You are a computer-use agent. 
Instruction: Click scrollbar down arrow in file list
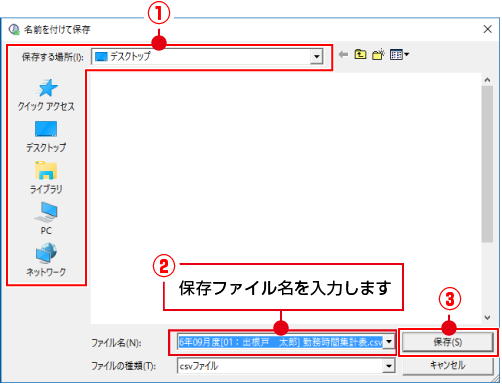(487, 318)
